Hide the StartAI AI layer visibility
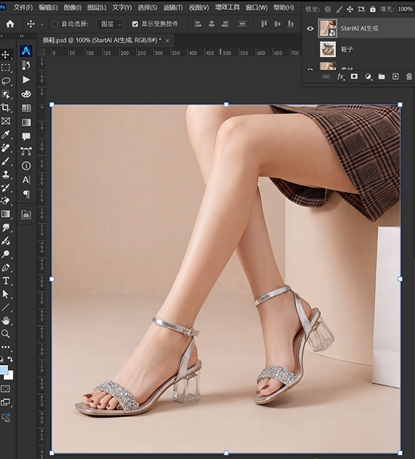415x459 pixels. point(310,29)
